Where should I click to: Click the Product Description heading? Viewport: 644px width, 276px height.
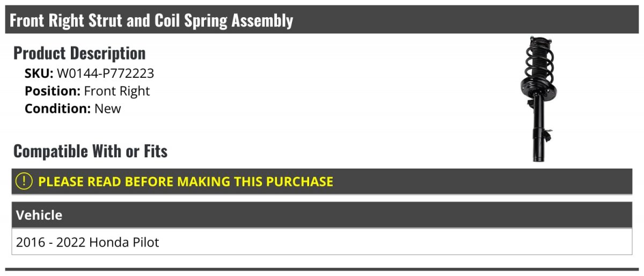point(79,53)
